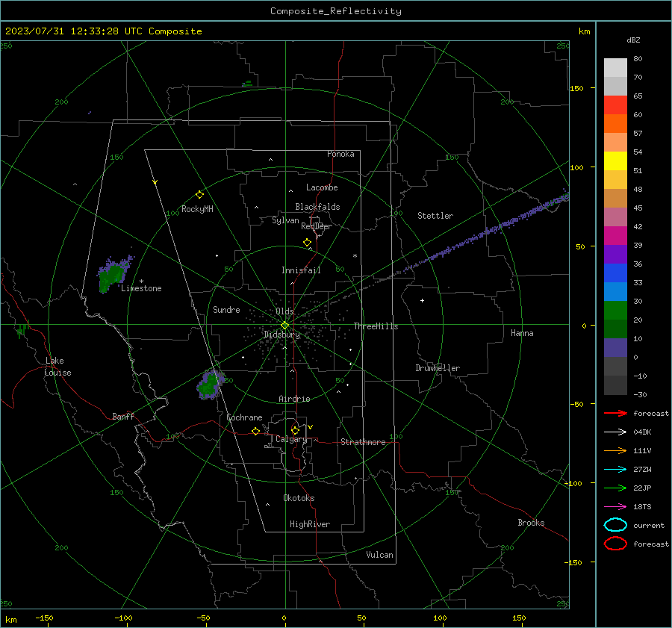The image size is (672, 628).
Task: Click the radar-center diamond marker near Olds
Action: [285, 325]
